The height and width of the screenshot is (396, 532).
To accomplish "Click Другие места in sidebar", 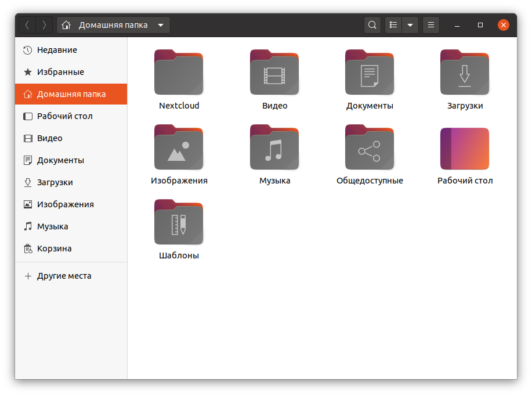I will (71, 276).
